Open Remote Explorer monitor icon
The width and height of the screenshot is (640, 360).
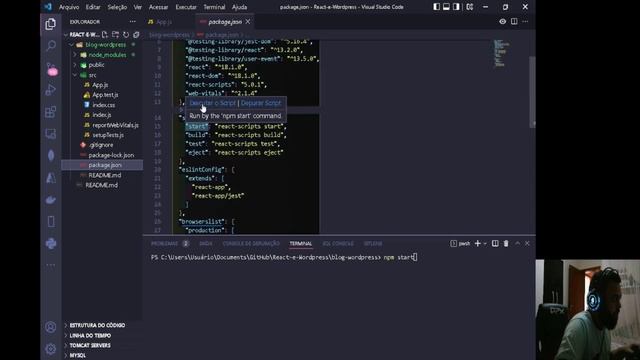[x=51, y=134]
